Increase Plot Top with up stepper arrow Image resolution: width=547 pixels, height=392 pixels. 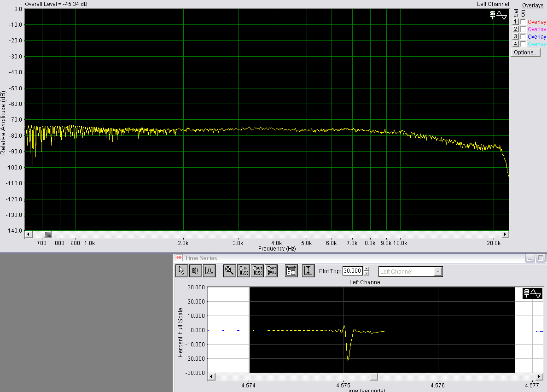pyautogui.click(x=367, y=269)
